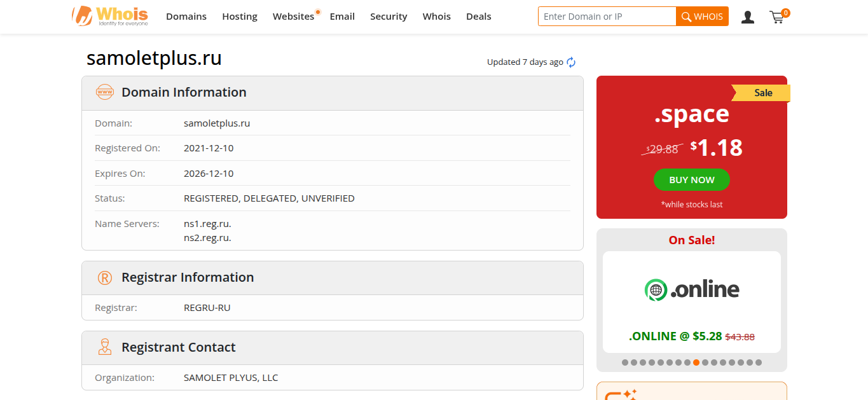This screenshot has width=868, height=400.
Task: Click the refresh icon next to Updated
Action: [x=571, y=62]
